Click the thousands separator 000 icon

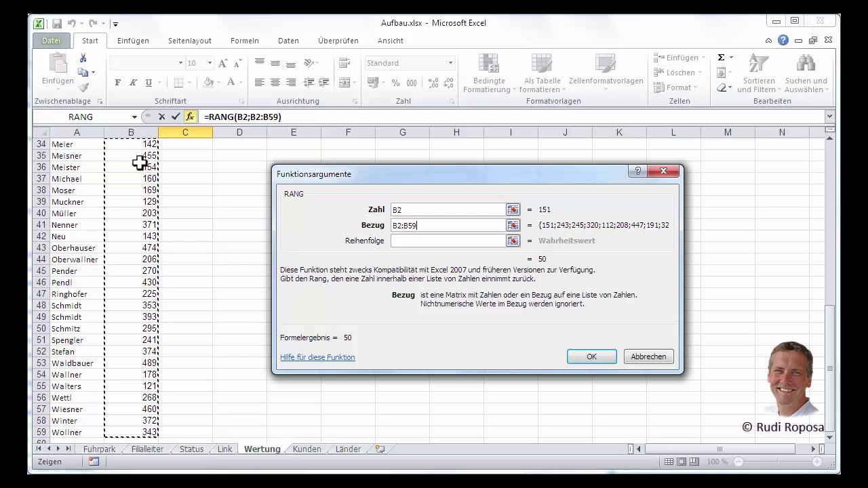pyautogui.click(x=412, y=83)
